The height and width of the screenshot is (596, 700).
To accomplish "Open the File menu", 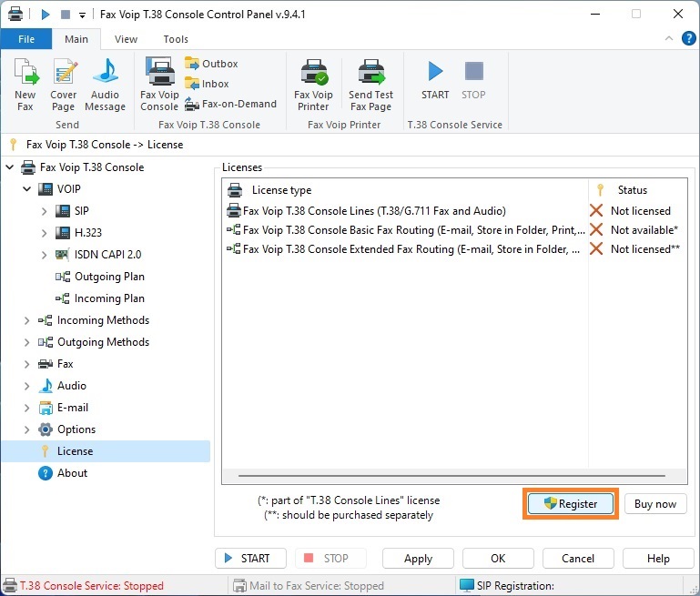I will click(26, 39).
